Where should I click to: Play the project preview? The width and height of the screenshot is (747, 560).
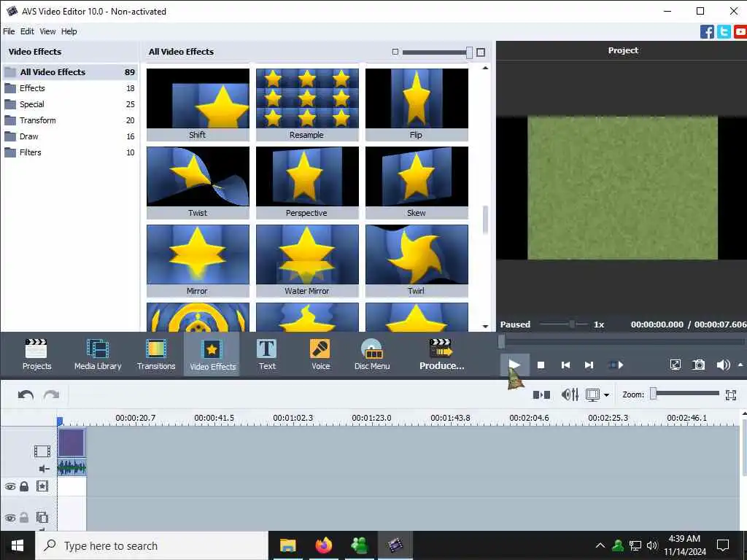tap(514, 365)
